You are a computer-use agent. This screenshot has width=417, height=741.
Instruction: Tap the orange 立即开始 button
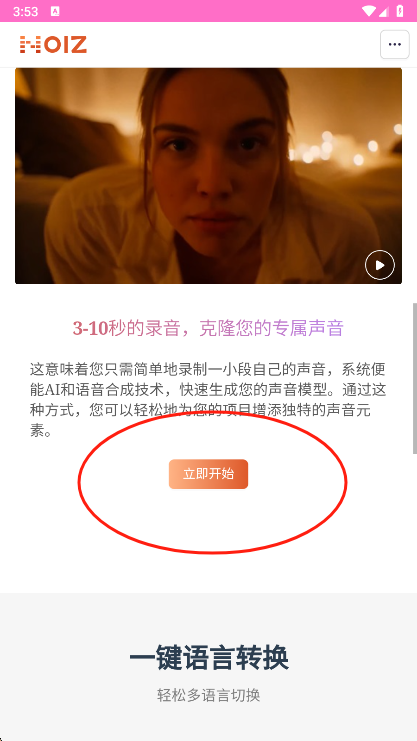(208, 474)
